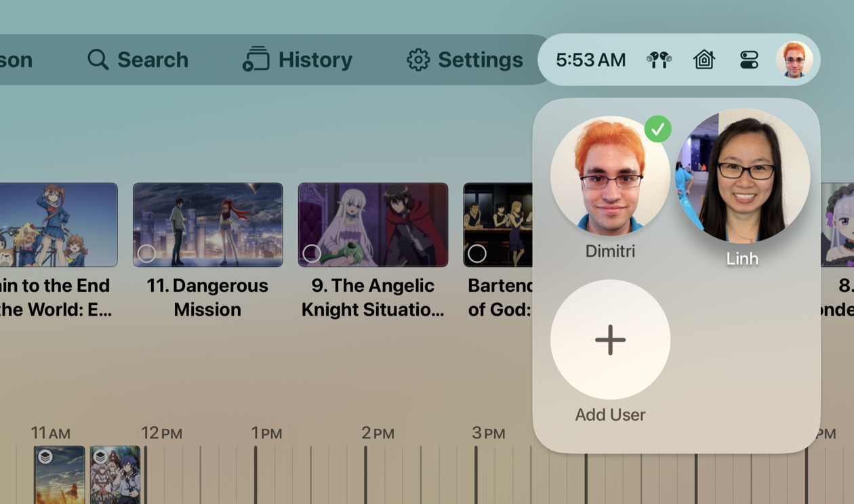The image size is (854, 504).
Task: Open the AirPods audio output picker
Action: 657,60
